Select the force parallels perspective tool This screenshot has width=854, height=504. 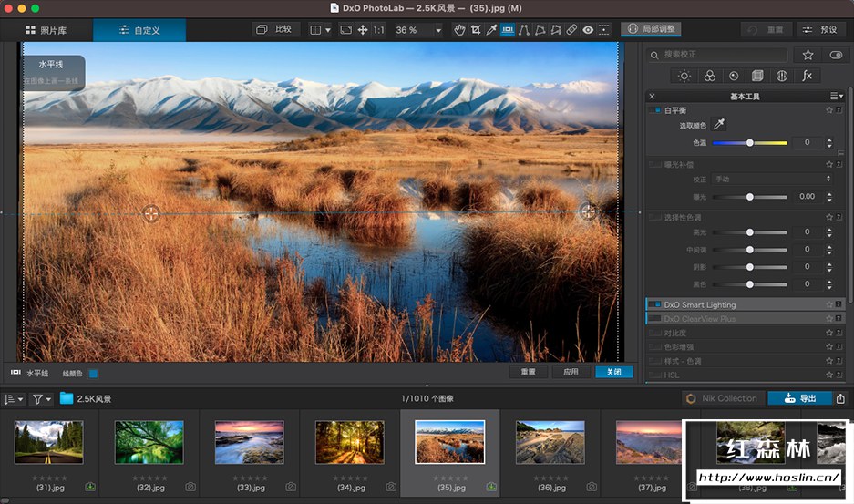524,30
